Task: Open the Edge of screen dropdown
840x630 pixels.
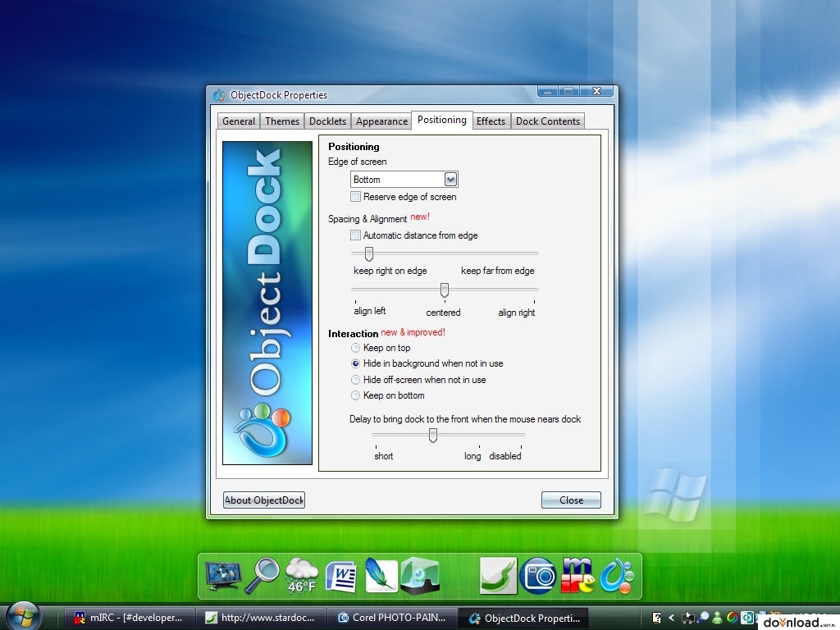Action: click(x=404, y=180)
